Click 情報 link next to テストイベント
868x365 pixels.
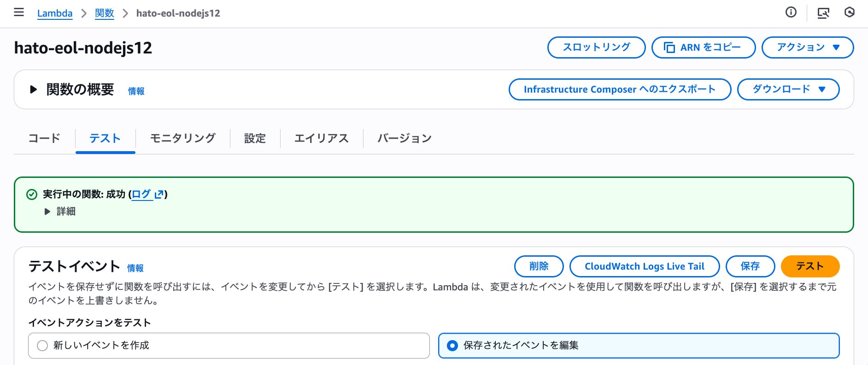tap(135, 268)
